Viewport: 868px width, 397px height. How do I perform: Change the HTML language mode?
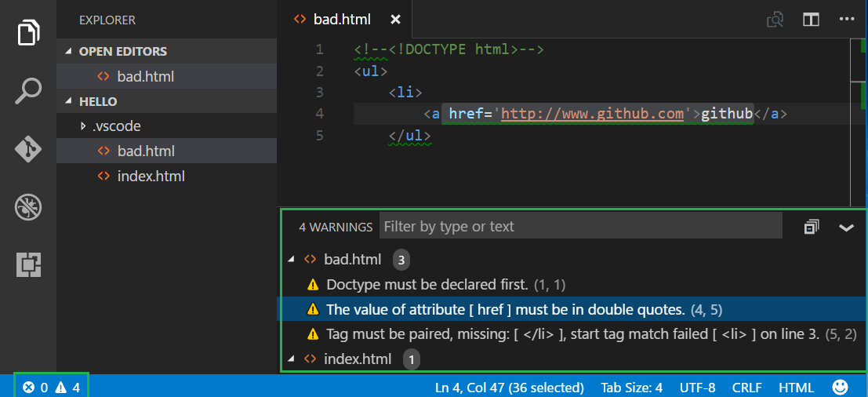pos(796,388)
